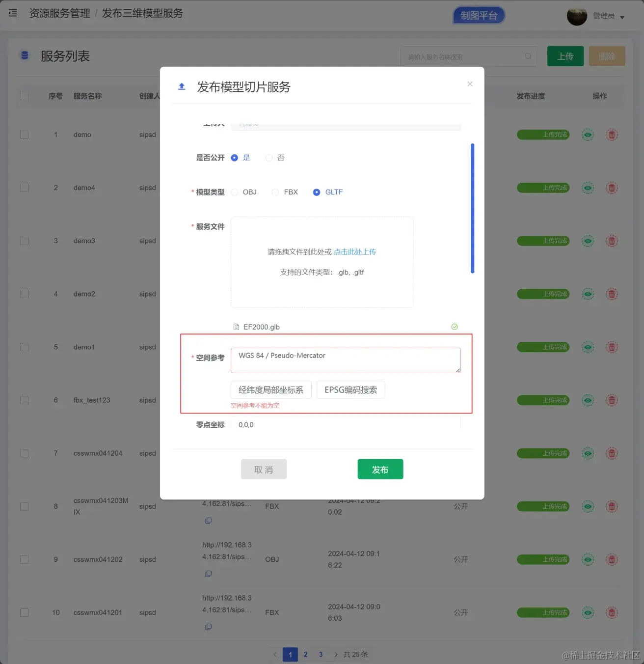Check the row checkbox for fbx_test123

24,400
